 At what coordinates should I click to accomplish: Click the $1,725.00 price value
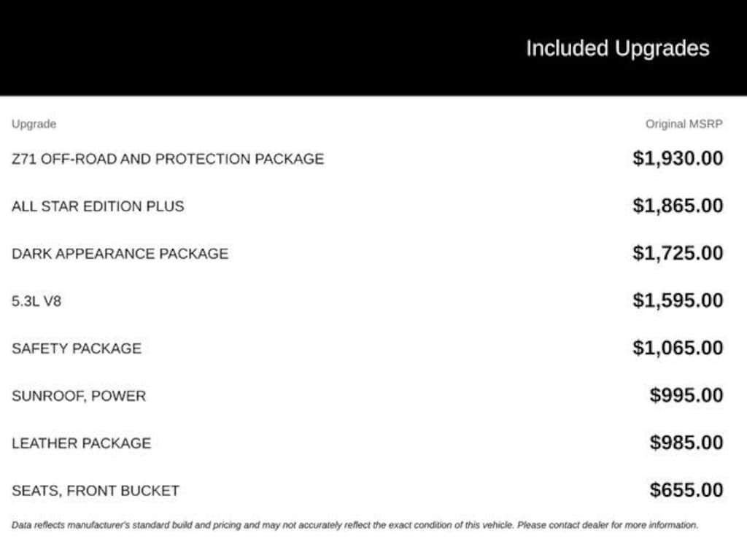[x=678, y=253]
